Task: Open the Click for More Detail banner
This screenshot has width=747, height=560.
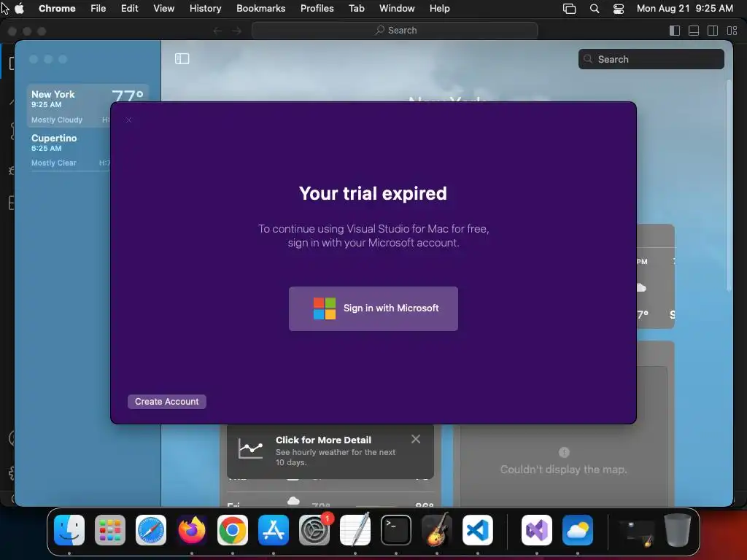Action: (x=330, y=451)
